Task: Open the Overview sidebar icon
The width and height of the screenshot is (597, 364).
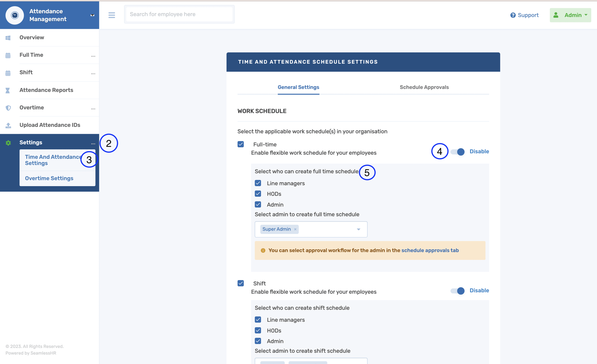Action: pos(8,37)
